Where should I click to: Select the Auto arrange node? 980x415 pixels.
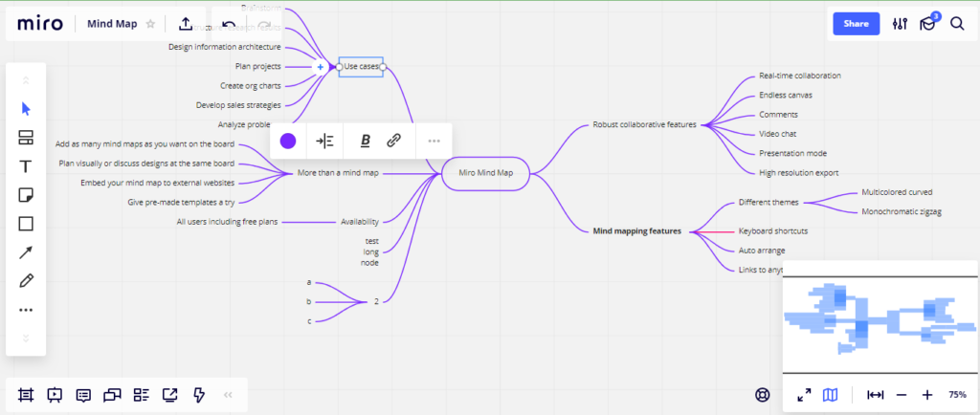762,251
